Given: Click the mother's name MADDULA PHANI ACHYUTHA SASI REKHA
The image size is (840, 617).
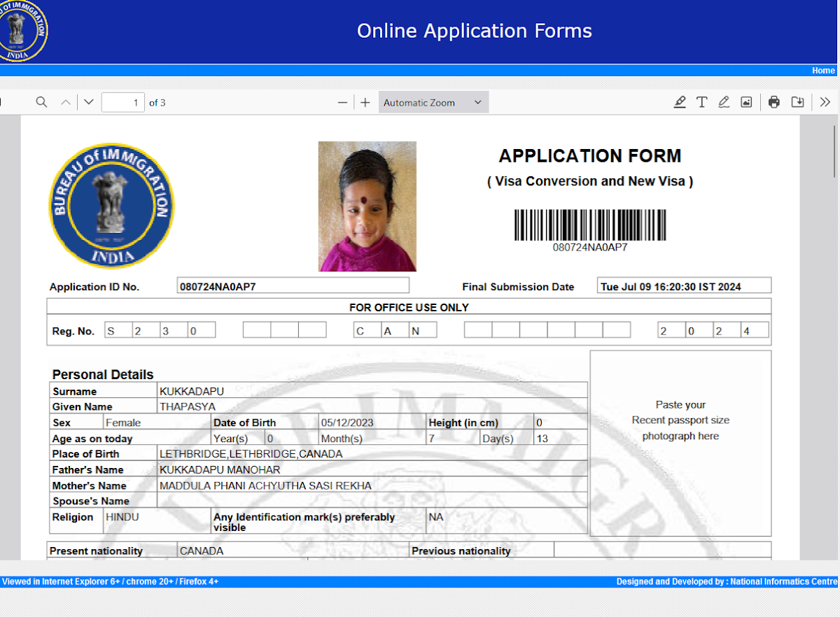Looking at the screenshot, I should click(x=265, y=485).
